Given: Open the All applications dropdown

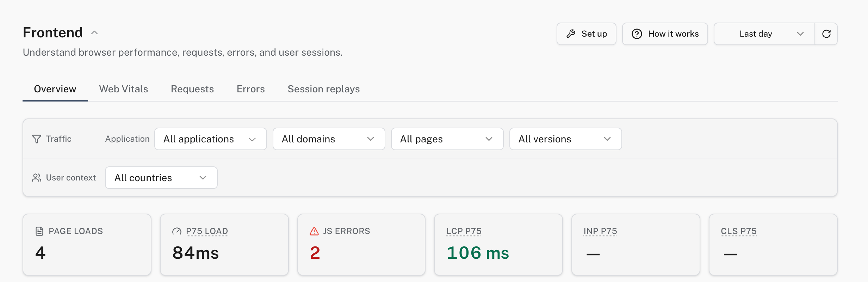Looking at the screenshot, I should (x=211, y=139).
